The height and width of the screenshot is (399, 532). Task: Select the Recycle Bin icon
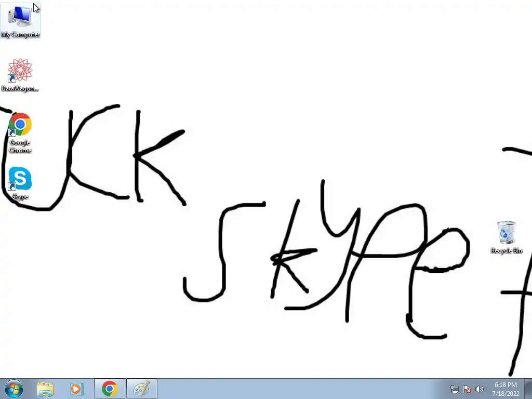506,237
